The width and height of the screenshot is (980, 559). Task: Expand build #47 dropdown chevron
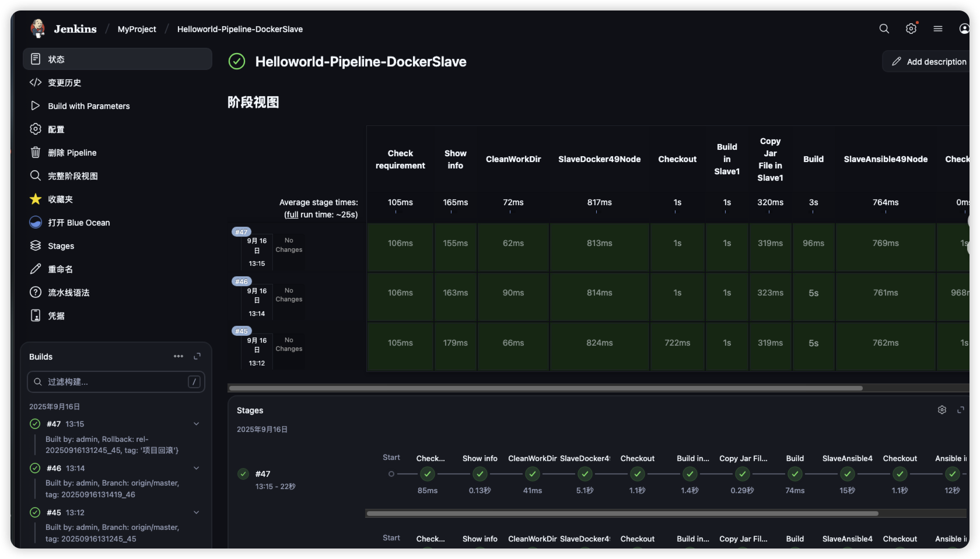pyautogui.click(x=197, y=424)
